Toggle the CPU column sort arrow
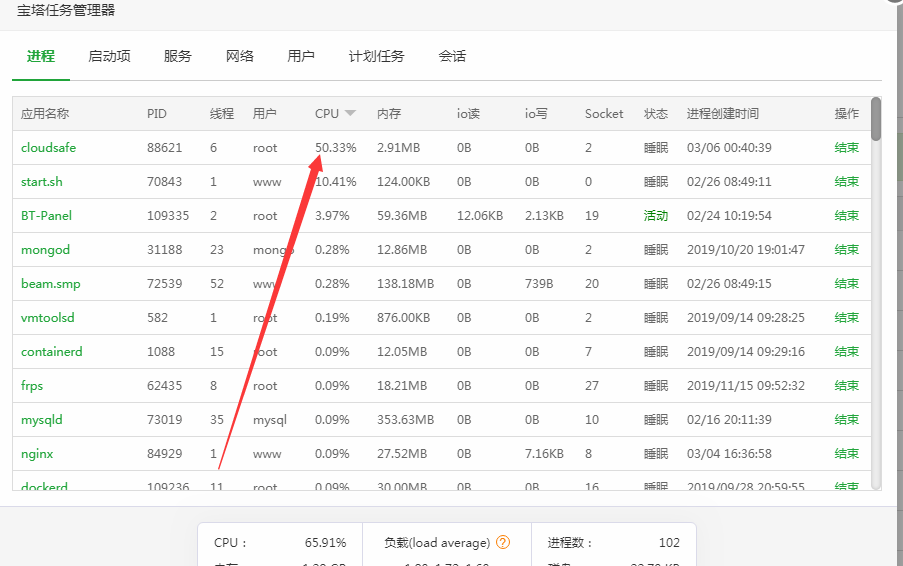Viewport: 903px width, 566px height. [350, 114]
